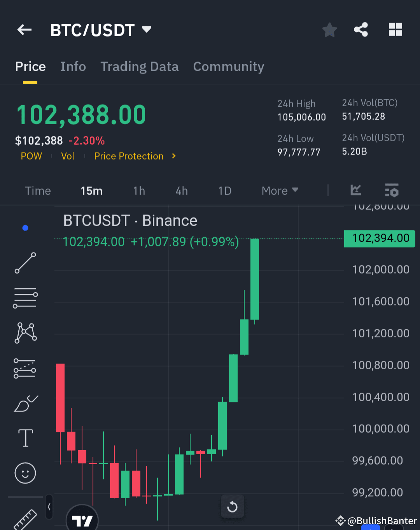
Task: Toggle the Vol overlay on the chart
Action: point(68,156)
